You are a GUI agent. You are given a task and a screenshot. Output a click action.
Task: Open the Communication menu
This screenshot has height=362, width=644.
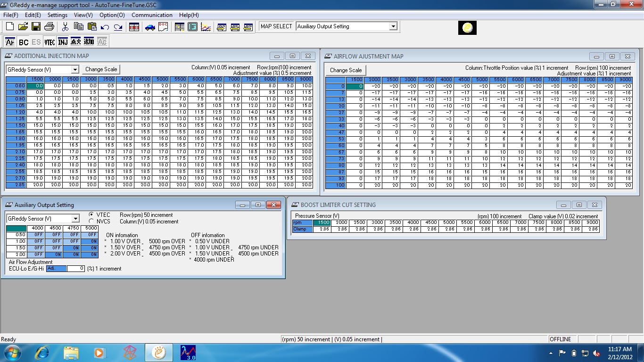tap(152, 15)
